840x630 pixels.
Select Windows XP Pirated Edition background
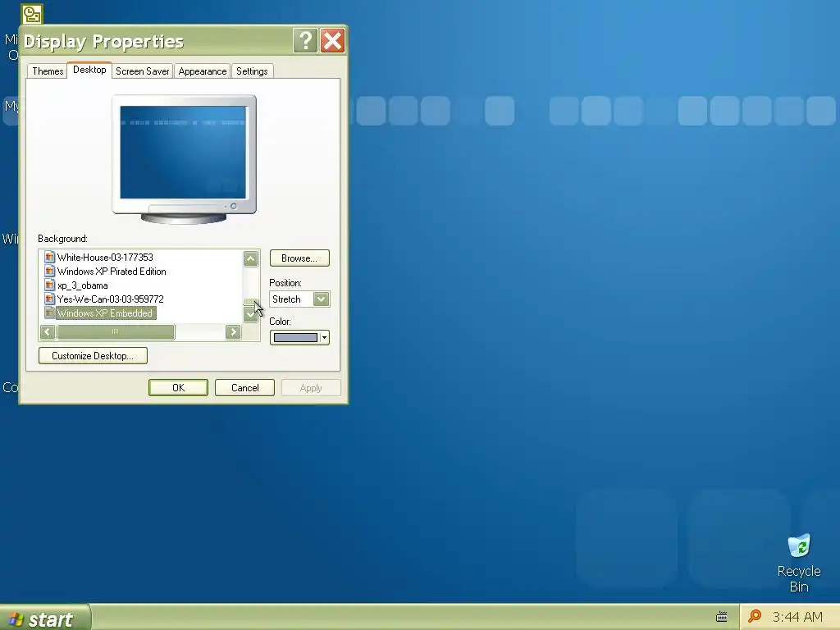click(112, 271)
